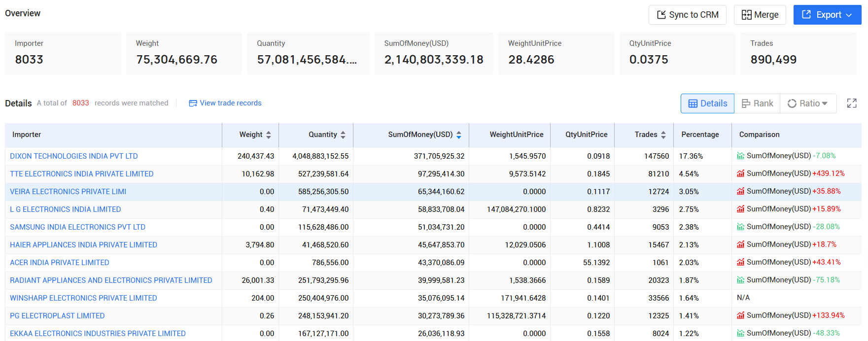The height and width of the screenshot is (341, 868).
Task: Click the fullscreen expand icon
Action: tap(852, 103)
